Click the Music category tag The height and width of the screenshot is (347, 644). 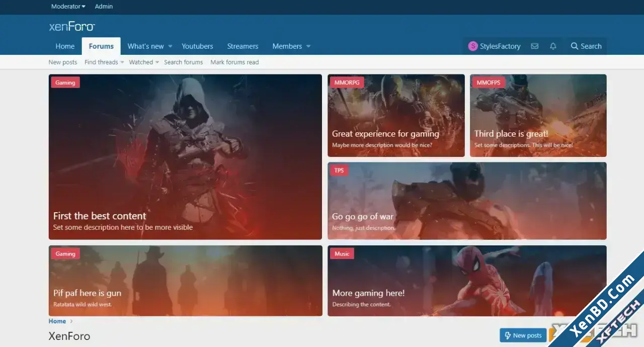pyautogui.click(x=342, y=254)
